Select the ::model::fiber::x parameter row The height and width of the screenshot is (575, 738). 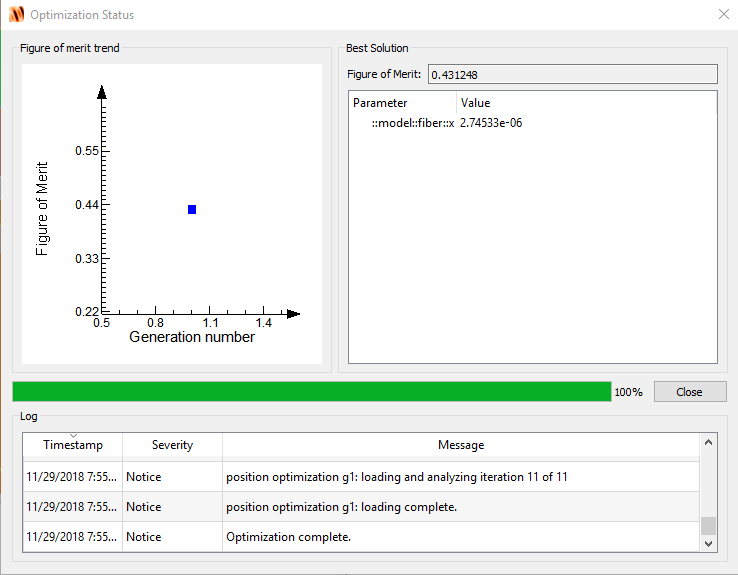click(533, 123)
